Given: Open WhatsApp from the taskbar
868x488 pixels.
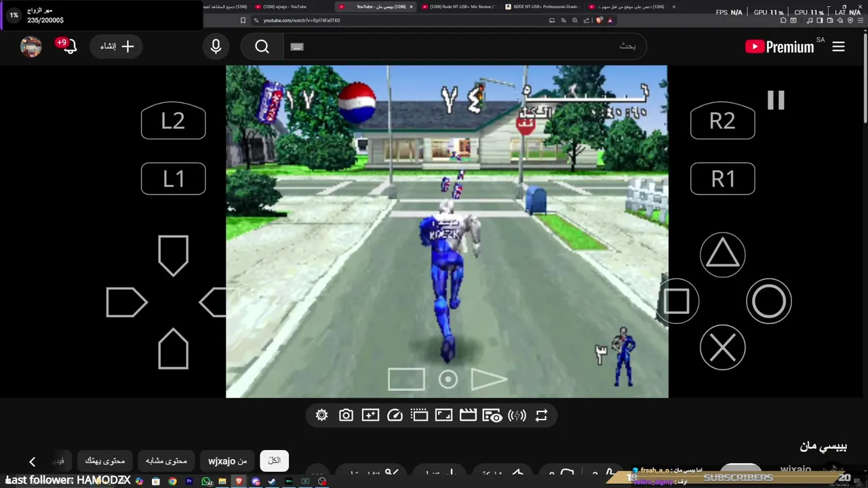Looking at the screenshot, I should click(x=206, y=481).
